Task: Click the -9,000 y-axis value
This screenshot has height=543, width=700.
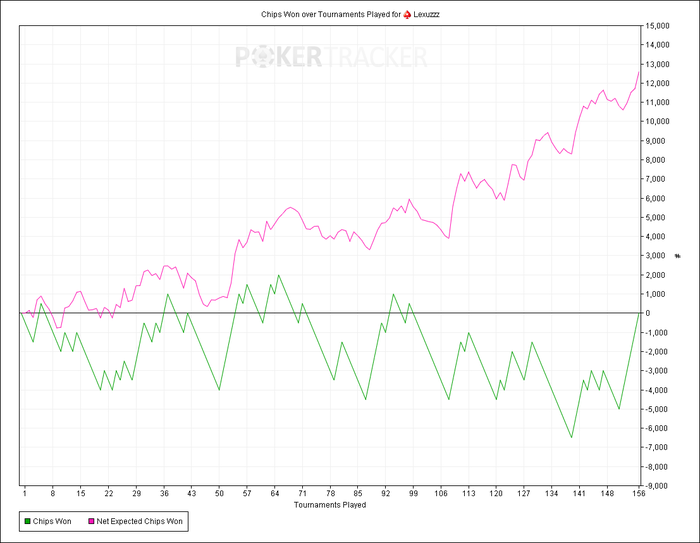Action: 656,486
